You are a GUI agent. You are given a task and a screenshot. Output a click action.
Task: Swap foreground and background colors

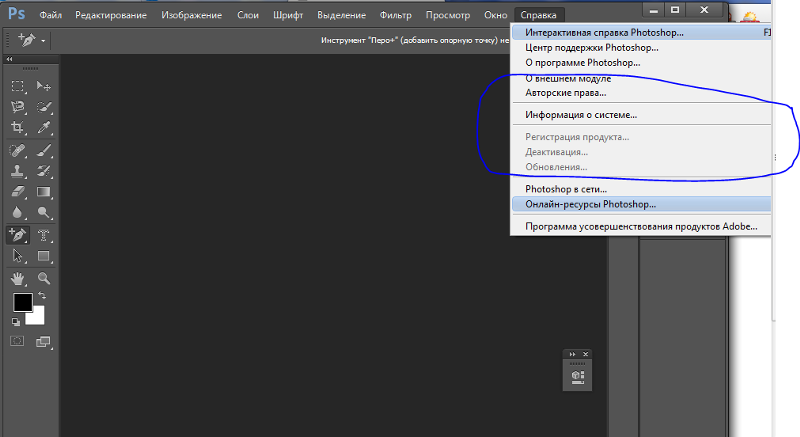click(42, 295)
